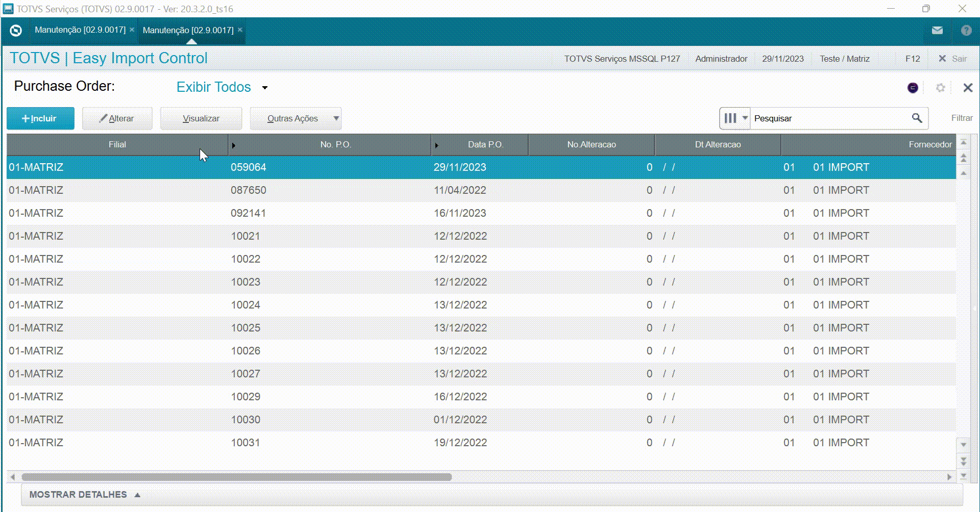Select the row with P.O. 10022
This screenshot has height=512, width=980.
click(481, 259)
